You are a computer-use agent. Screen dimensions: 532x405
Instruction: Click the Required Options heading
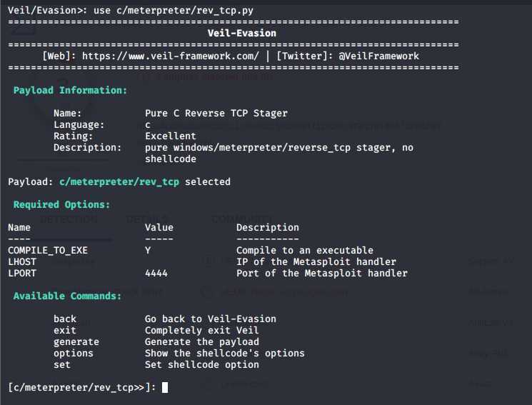61,205
